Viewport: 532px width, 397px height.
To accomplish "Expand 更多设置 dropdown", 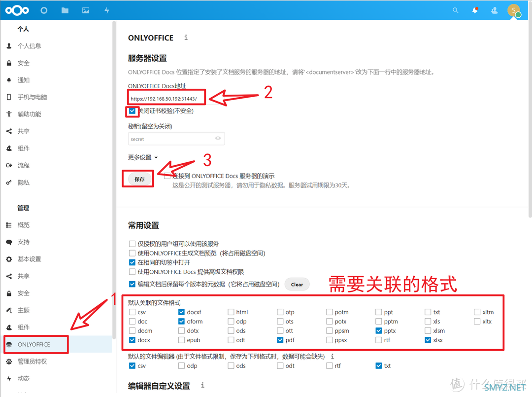I will [143, 157].
